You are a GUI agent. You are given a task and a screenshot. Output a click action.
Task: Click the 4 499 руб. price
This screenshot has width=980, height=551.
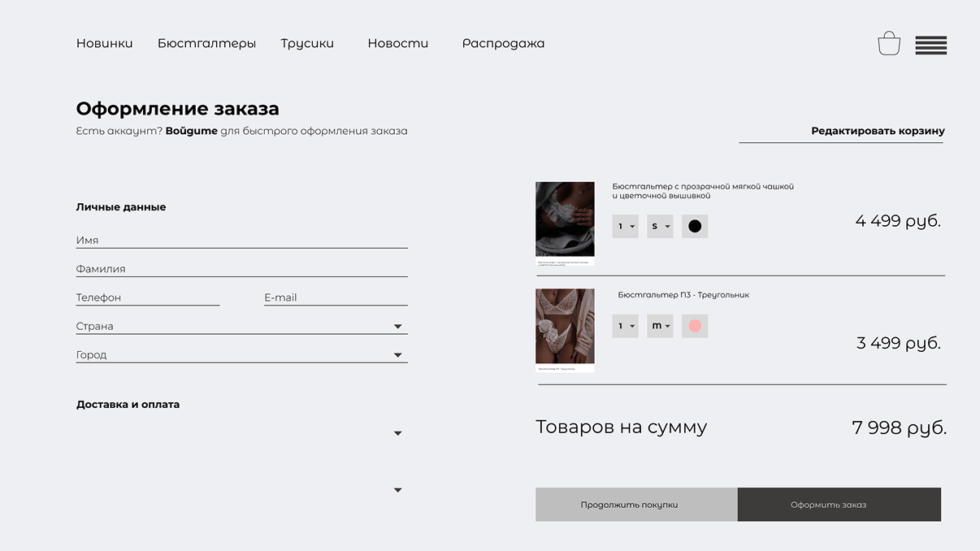[898, 221]
